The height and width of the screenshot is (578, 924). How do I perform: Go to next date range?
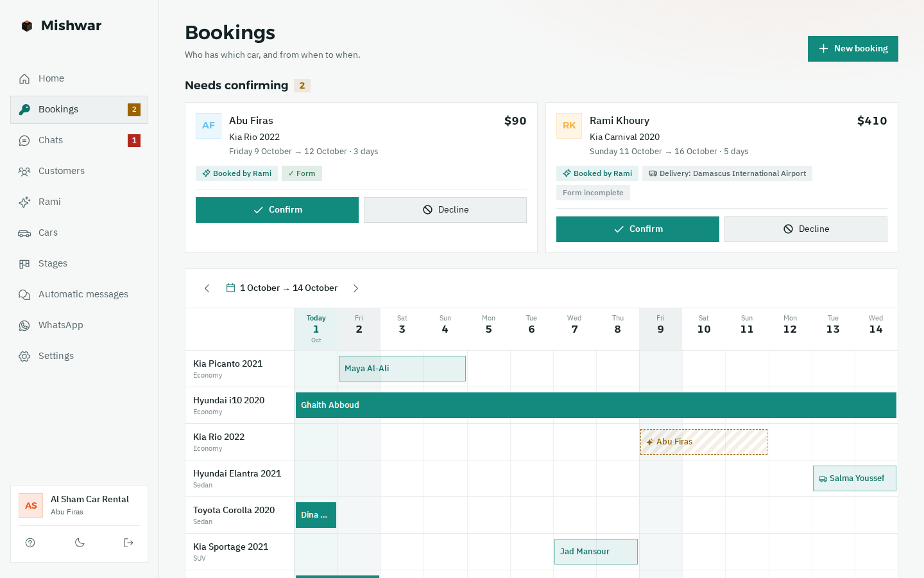(x=355, y=288)
